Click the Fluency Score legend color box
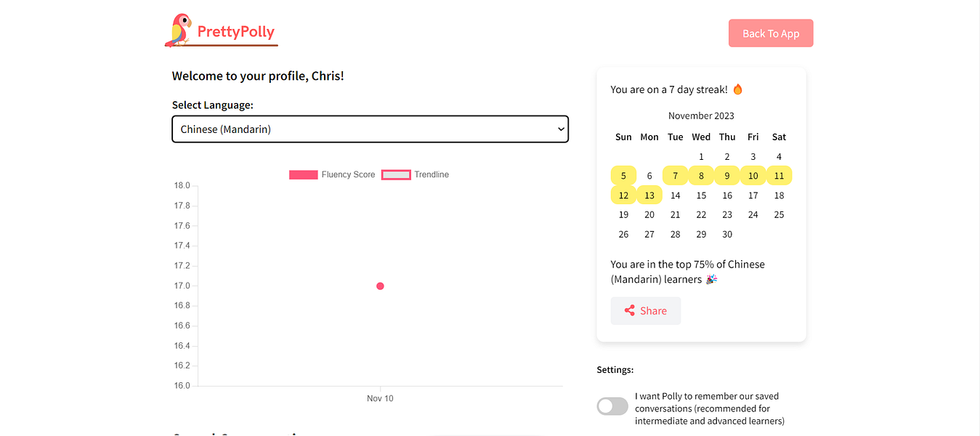The width and height of the screenshot is (980, 436). [303, 174]
